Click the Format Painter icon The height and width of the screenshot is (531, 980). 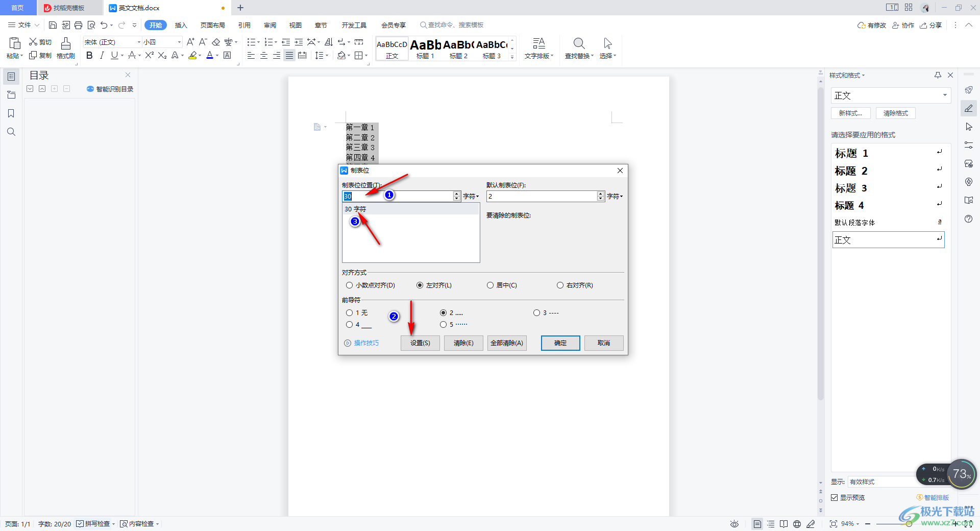[x=66, y=49]
